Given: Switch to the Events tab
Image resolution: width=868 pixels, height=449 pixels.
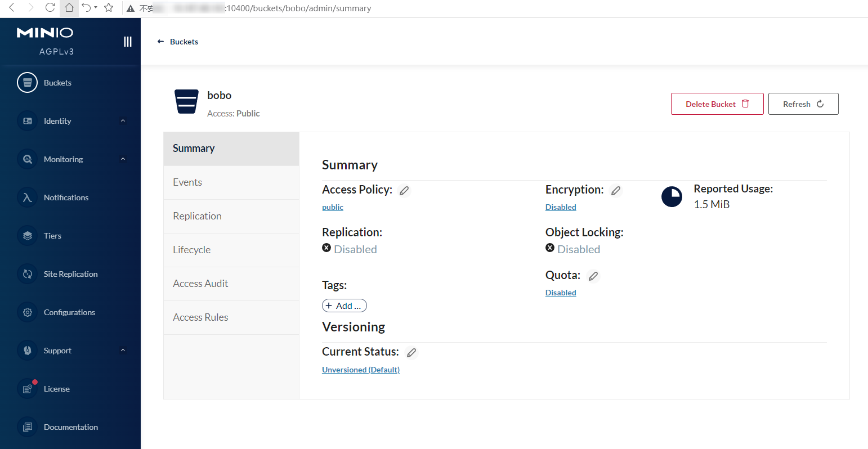Looking at the screenshot, I should [187, 182].
